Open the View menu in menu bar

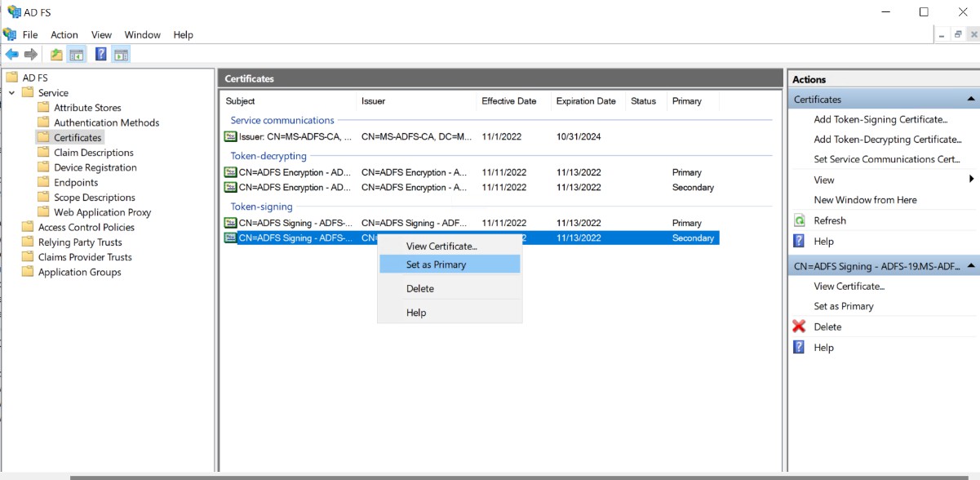tap(101, 35)
